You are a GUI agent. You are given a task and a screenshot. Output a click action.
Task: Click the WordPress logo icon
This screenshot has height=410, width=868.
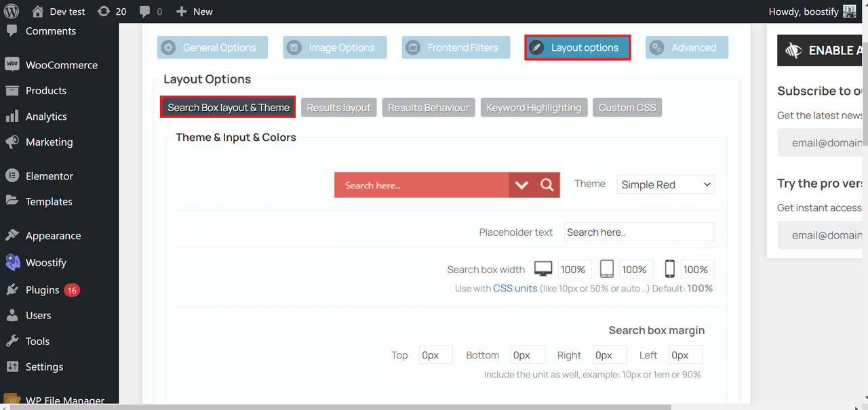pos(12,12)
